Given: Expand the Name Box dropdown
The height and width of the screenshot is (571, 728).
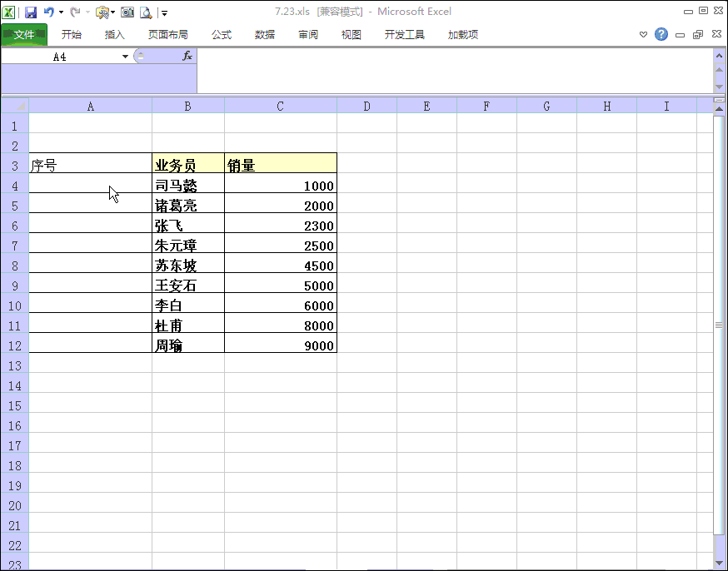Looking at the screenshot, I should coord(125,57).
